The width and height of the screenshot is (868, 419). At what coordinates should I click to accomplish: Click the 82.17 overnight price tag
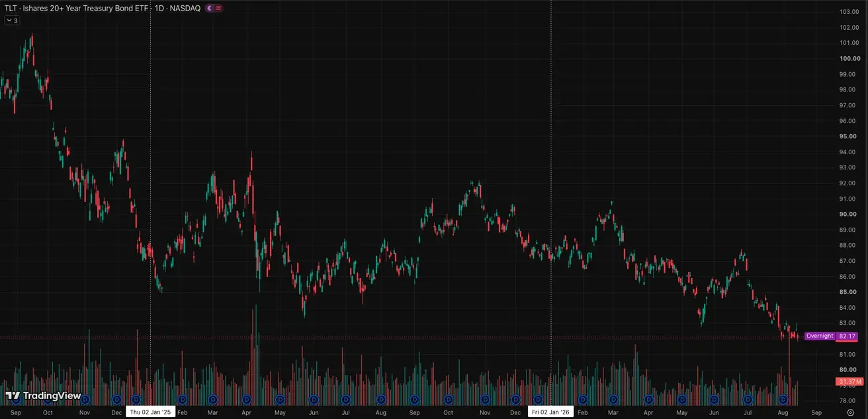point(847,336)
